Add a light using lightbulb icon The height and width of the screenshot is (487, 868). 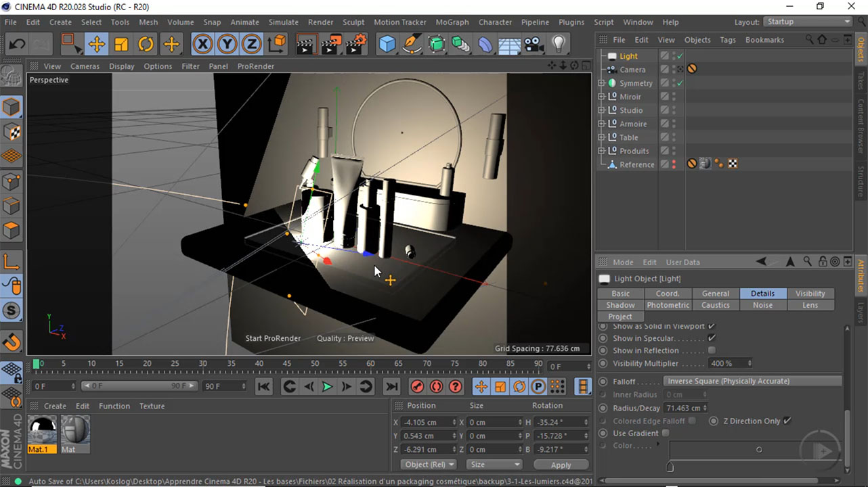coord(558,45)
